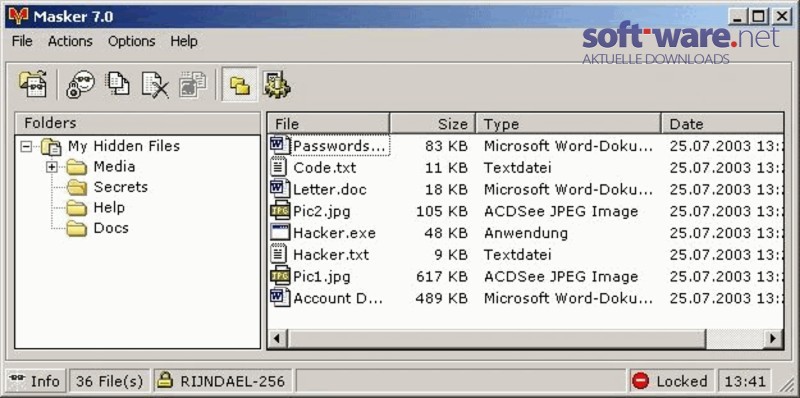The image size is (800, 398).
Task: Click the JPG icon beside Pic2.jpg
Action: pos(280,211)
